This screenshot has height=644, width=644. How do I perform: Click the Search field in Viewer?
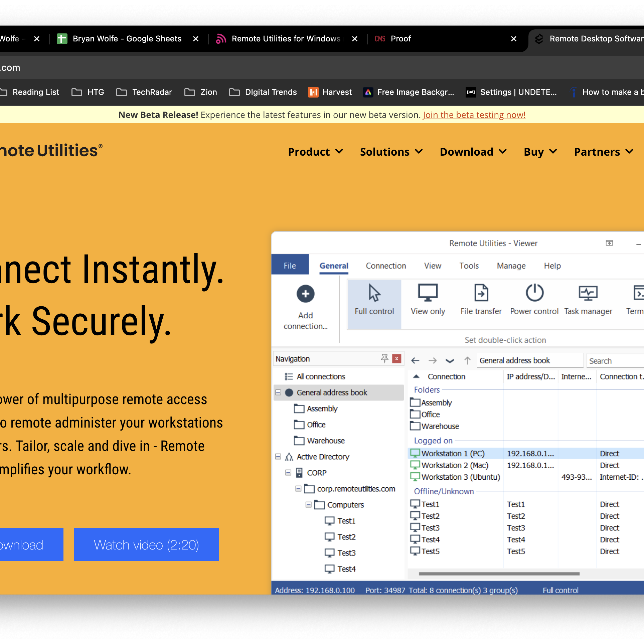(x=615, y=361)
